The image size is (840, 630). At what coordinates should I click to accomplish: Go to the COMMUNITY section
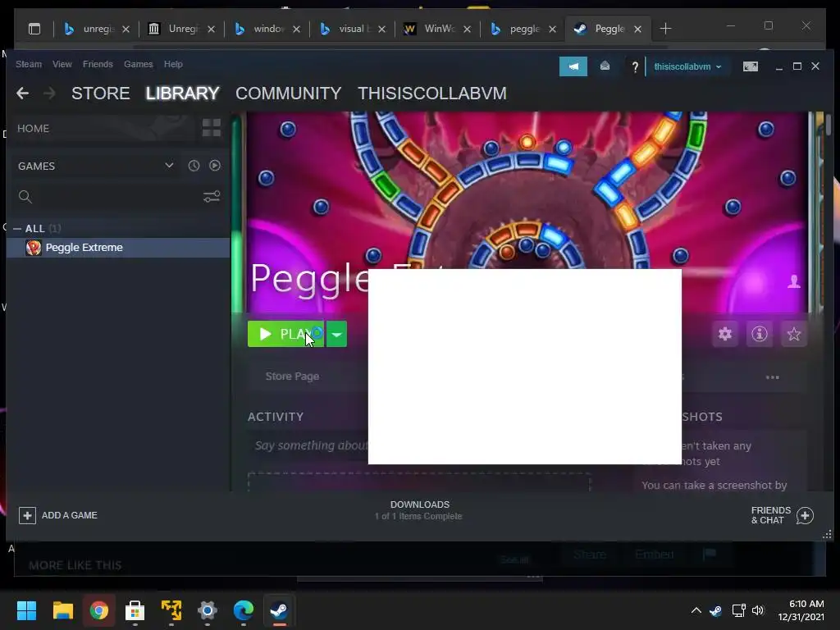pos(288,94)
